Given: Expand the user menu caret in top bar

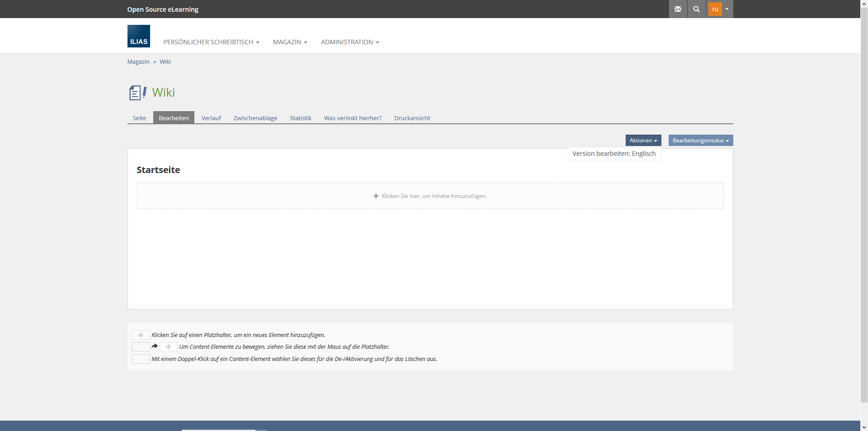Looking at the screenshot, I should tap(727, 9).
